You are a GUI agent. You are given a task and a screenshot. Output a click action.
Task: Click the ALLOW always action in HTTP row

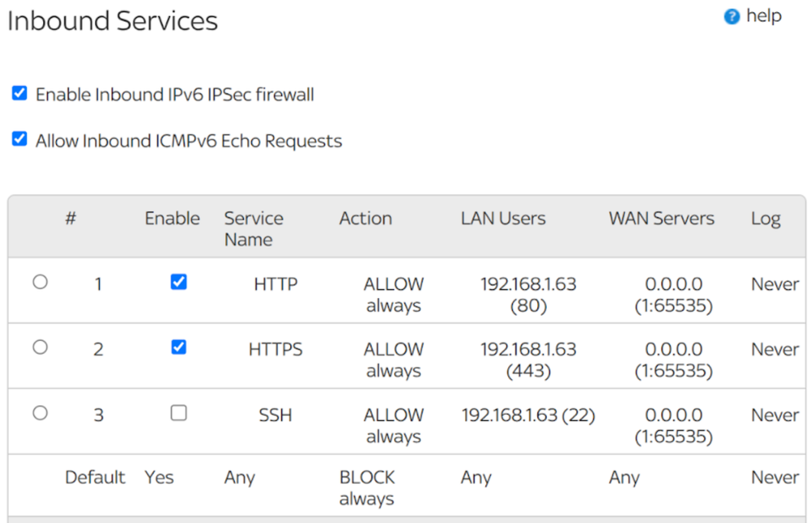pos(393,294)
